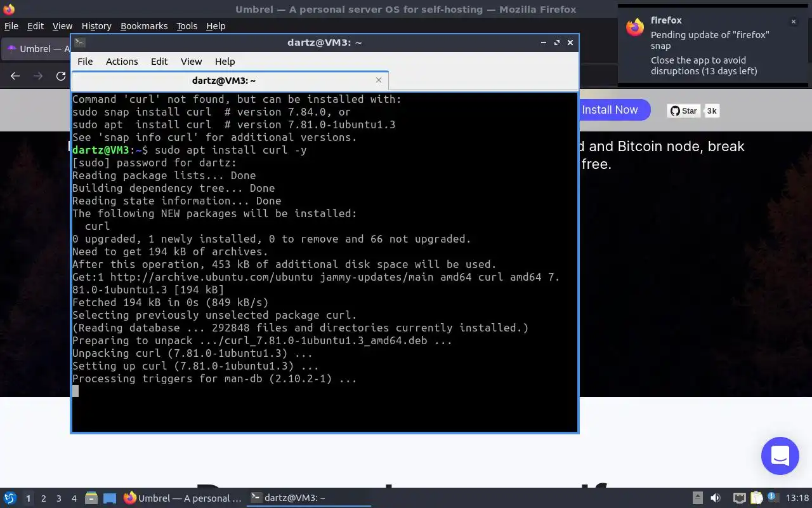Click the show desktop icon in taskbar
The height and width of the screenshot is (508, 812).
point(110,498)
